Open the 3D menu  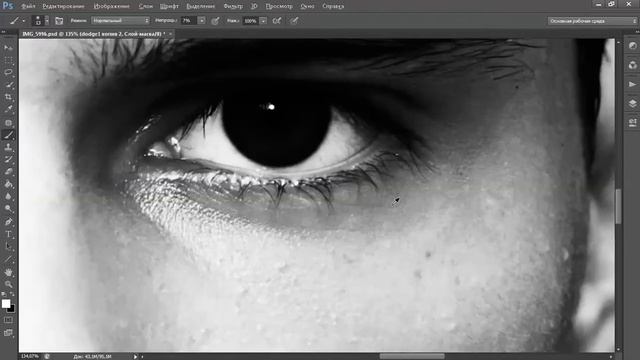254,6
